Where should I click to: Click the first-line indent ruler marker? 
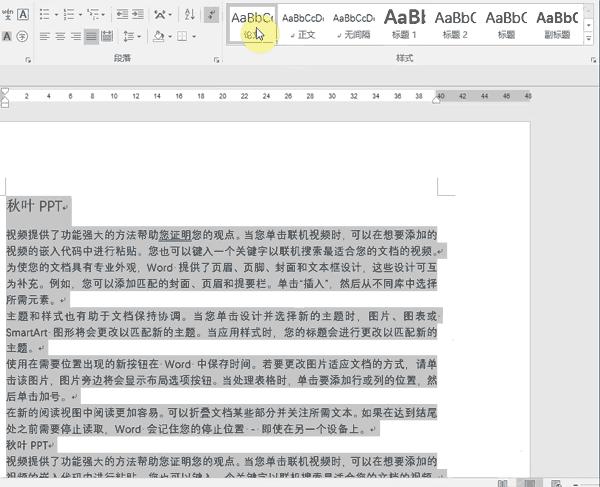tap(5, 91)
